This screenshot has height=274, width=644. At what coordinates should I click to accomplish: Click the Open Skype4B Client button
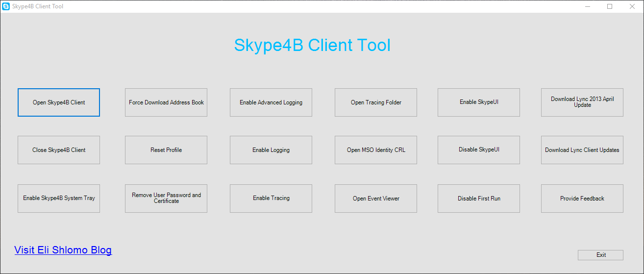59,102
